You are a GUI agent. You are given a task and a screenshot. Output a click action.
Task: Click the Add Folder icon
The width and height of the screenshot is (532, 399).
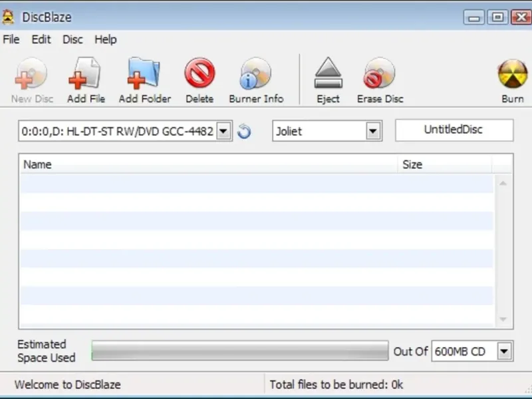point(144,73)
